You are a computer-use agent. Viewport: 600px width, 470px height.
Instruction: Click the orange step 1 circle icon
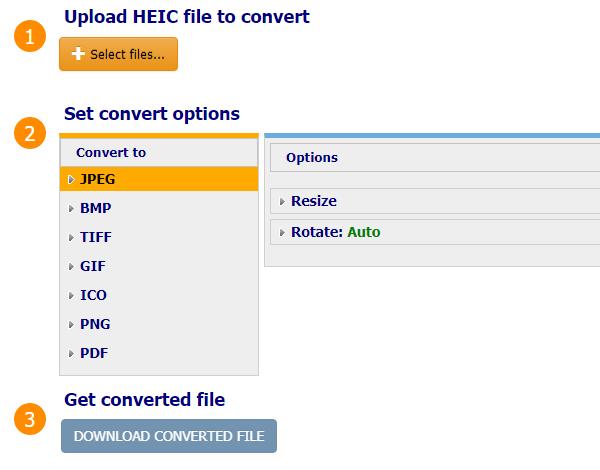(30, 37)
